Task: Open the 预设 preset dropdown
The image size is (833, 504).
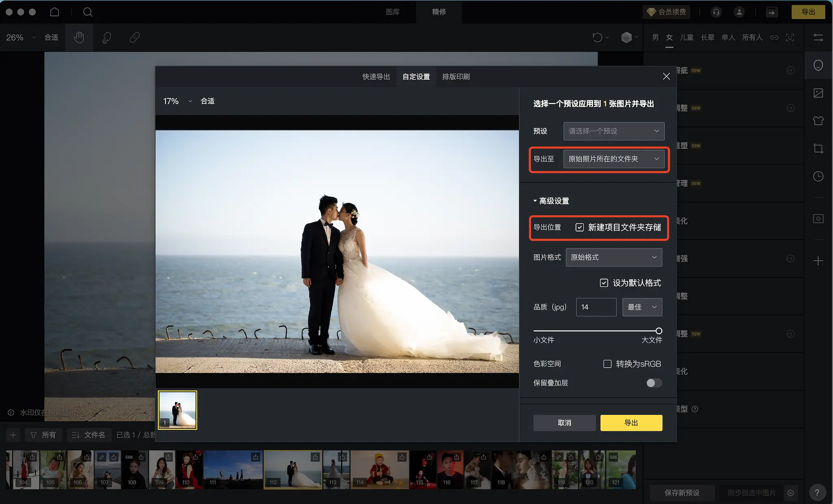Action: 613,131
